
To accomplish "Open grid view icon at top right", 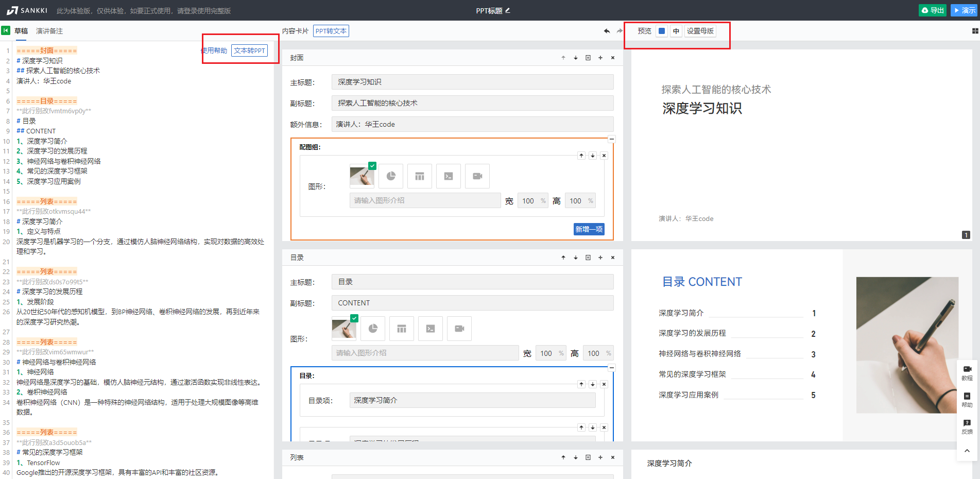I will pyautogui.click(x=975, y=31).
